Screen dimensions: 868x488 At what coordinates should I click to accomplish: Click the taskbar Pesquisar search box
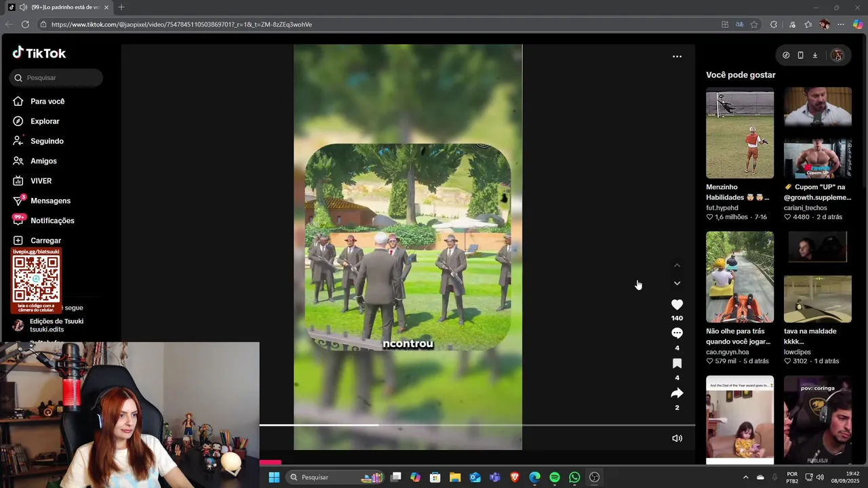point(335,477)
